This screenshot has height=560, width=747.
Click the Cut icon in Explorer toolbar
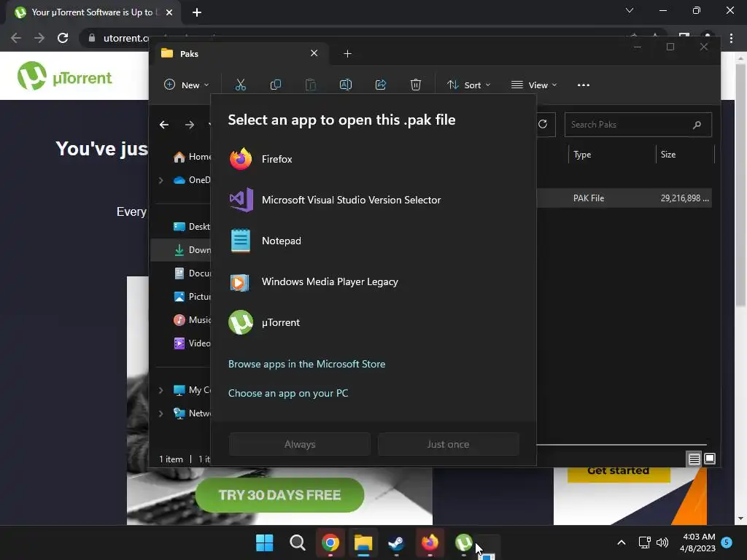[x=241, y=85]
